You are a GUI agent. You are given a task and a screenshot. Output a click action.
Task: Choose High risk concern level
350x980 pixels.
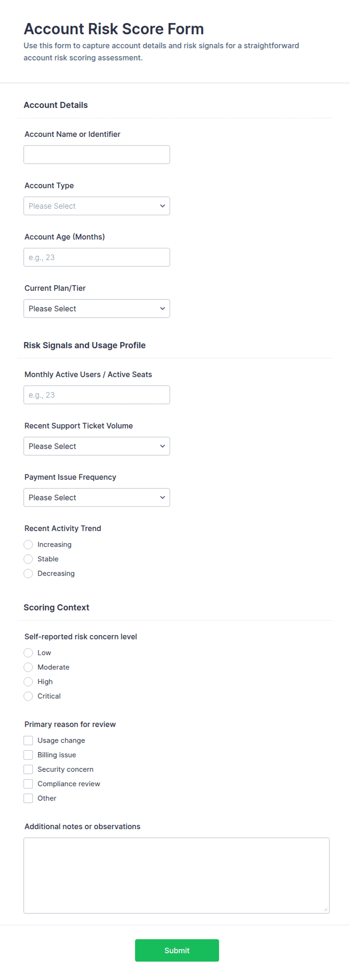[x=28, y=682]
